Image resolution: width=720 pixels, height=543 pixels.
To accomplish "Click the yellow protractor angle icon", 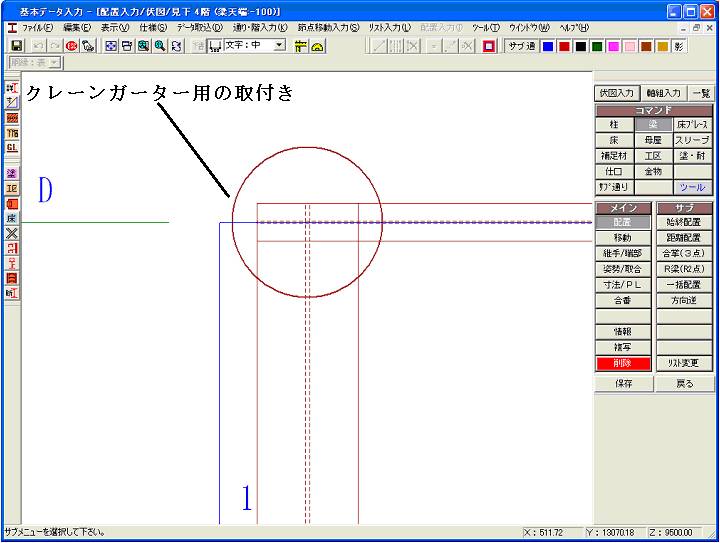I will coord(317,46).
